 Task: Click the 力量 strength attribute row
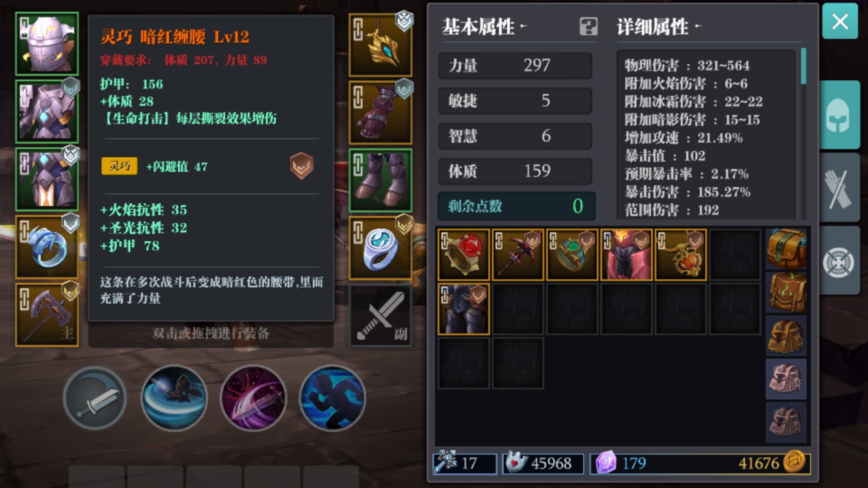click(515, 66)
